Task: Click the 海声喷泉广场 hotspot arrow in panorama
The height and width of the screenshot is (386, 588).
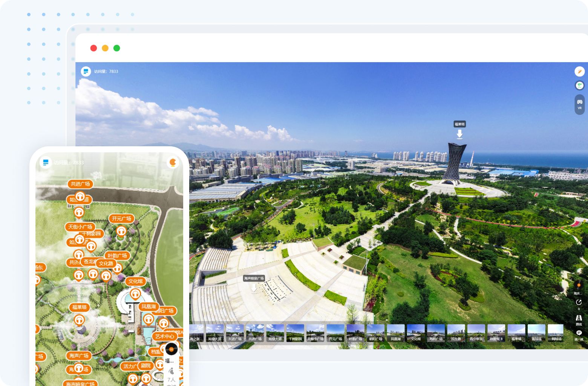Action: click(254, 288)
